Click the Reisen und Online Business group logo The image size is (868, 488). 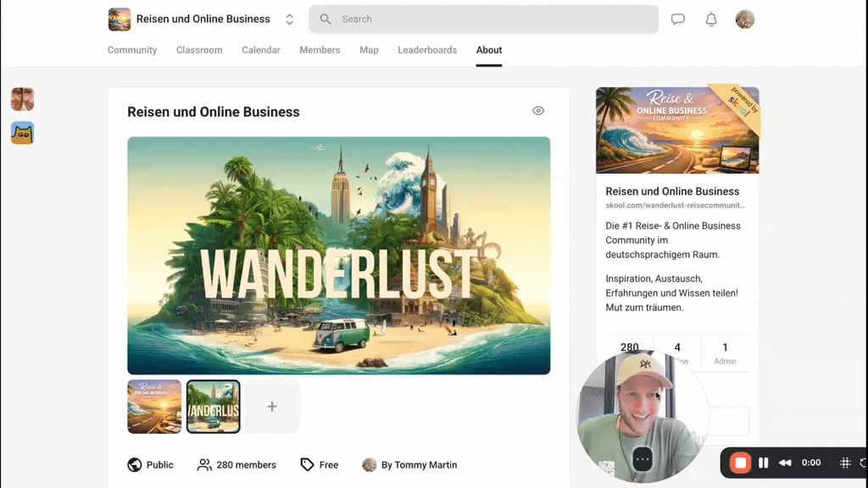120,19
